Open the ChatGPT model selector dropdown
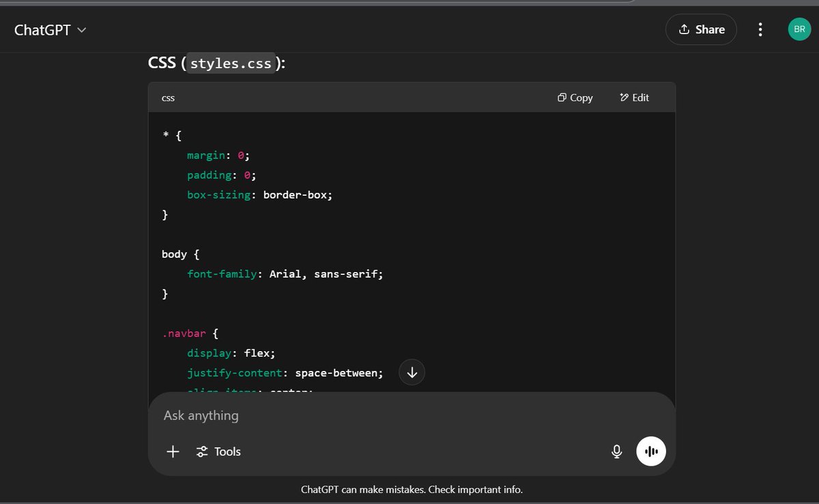Image resolution: width=819 pixels, height=504 pixels. (50, 30)
